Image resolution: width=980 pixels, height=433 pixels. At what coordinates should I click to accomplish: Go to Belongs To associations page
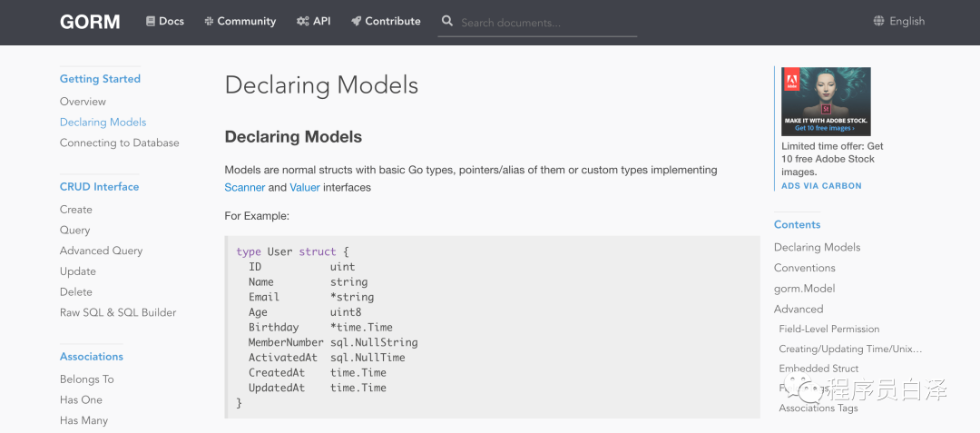point(86,379)
